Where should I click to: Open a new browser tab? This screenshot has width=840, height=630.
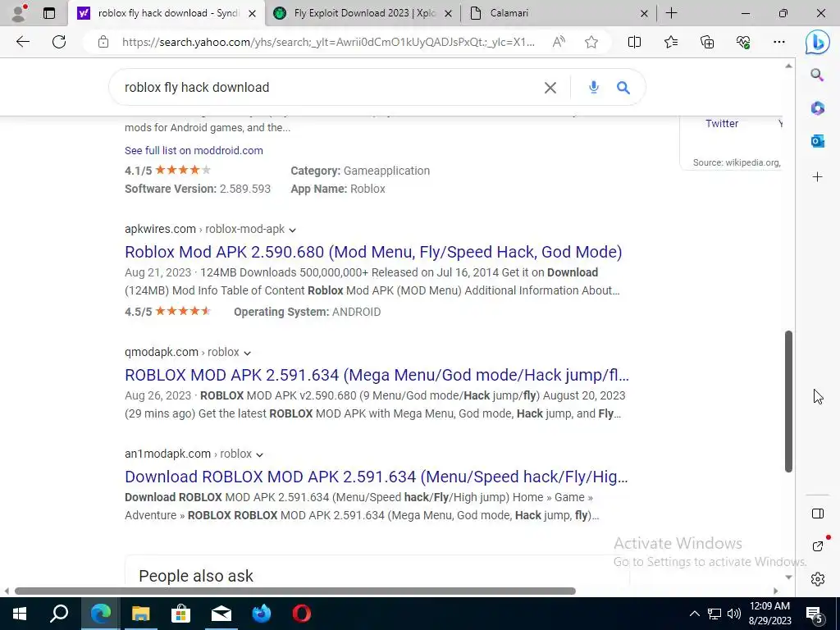coord(671,13)
